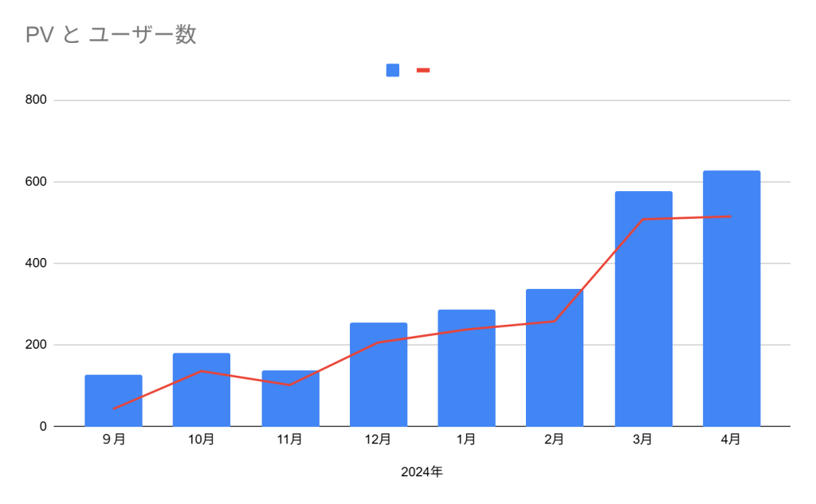Click the '2月' x-axis label
Viewport: 816px width, 504px height.
(555, 440)
